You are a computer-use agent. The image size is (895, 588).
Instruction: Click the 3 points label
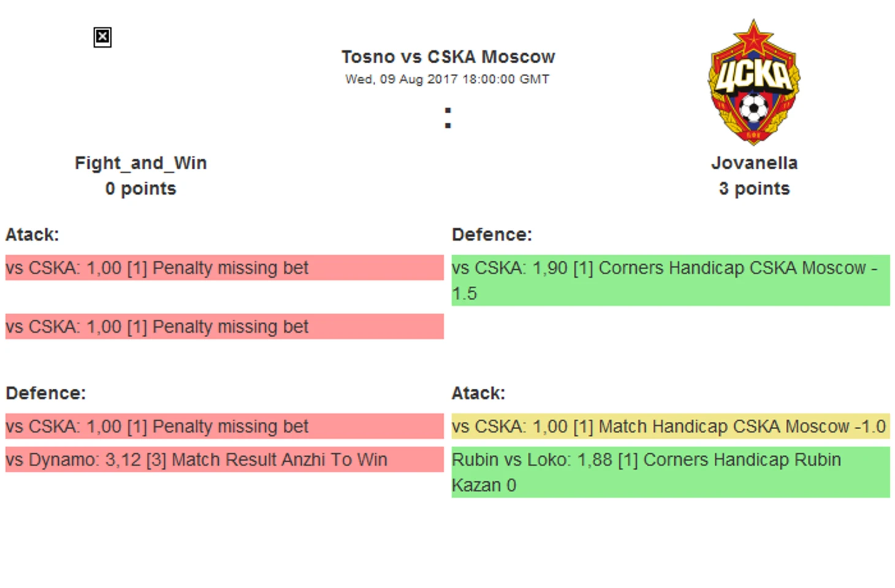point(754,189)
